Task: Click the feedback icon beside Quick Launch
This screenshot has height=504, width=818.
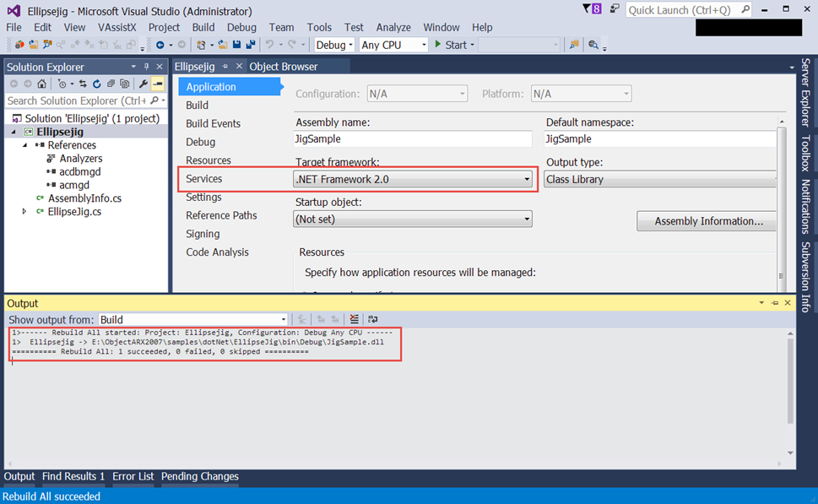Action: click(x=615, y=9)
